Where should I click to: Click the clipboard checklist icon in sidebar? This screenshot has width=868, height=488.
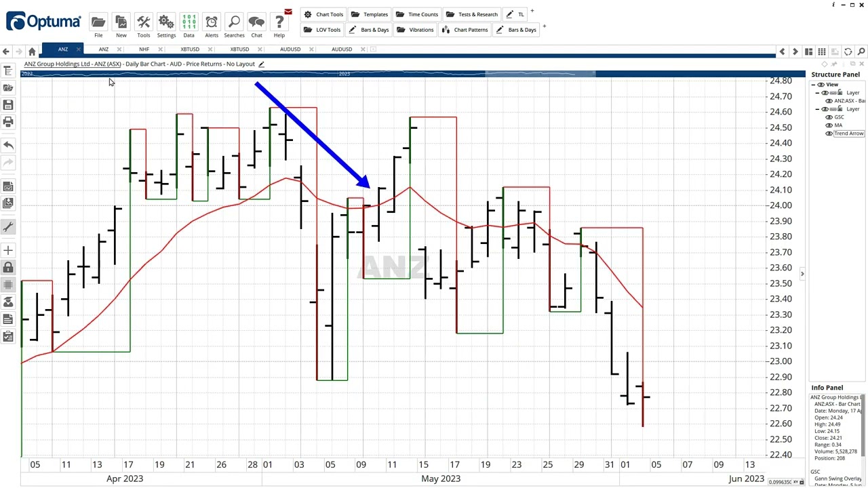point(8,336)
